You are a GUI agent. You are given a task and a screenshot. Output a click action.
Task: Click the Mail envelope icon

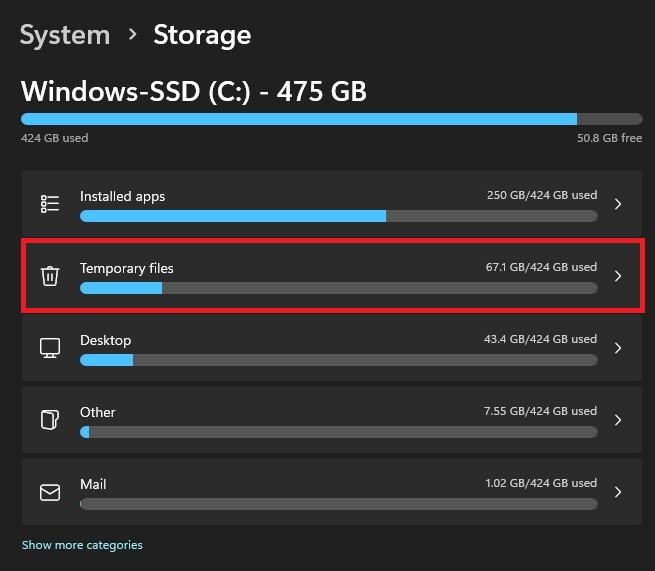[50, 492]
